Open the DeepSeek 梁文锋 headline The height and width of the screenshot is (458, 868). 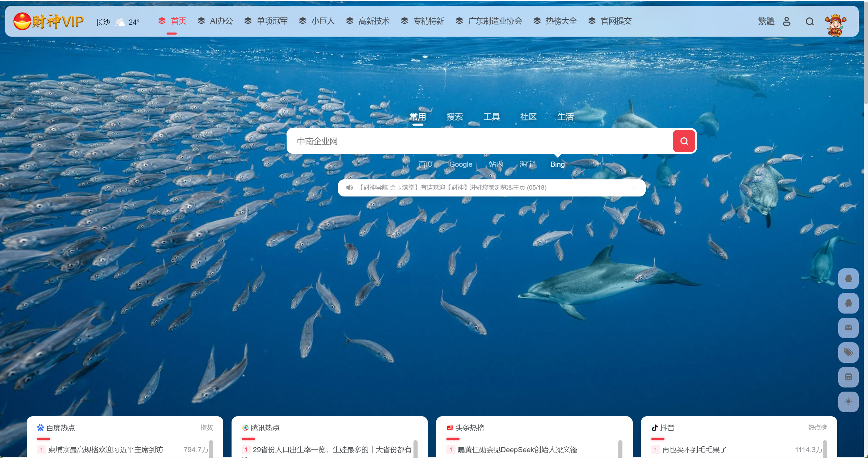(x=517, y=449)
